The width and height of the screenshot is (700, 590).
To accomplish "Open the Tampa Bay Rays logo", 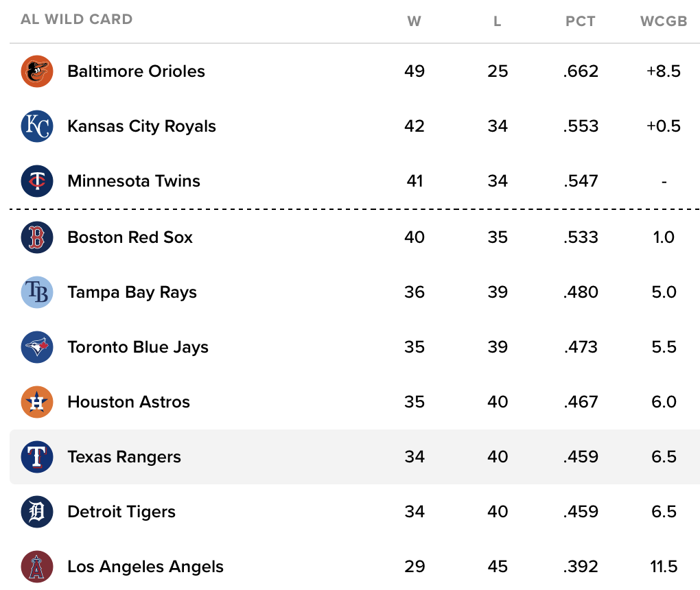I will point(37,292).
